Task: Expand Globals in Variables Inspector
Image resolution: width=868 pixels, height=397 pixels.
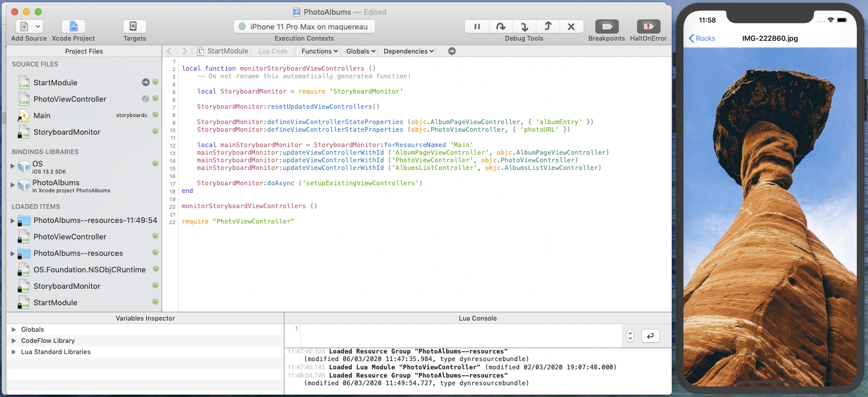Action: (x=14, y=329)
